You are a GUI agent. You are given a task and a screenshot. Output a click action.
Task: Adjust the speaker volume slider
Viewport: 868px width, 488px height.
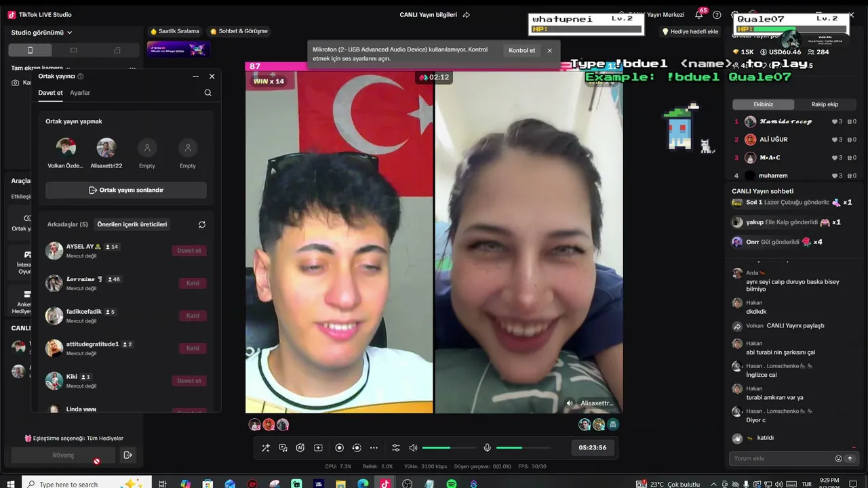(449, 448)
